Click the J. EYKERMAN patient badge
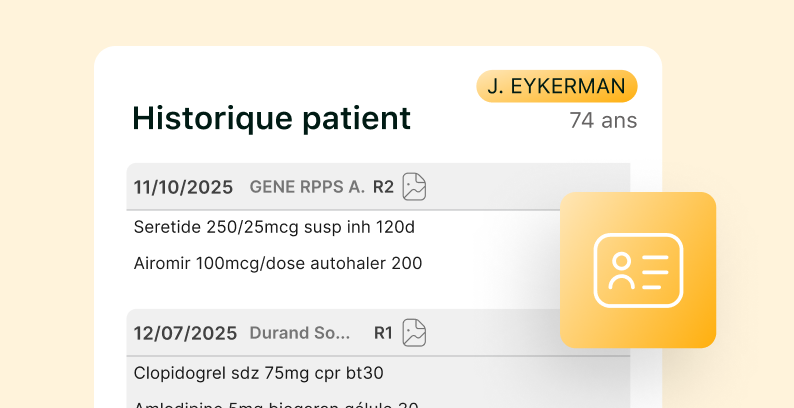Image resolution: width=794 pixels, height=408 pixels. (x=556, y=87)
